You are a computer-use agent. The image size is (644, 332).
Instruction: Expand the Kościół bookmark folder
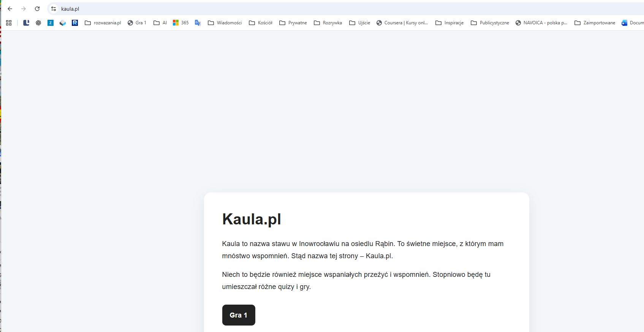coord(260,23)
